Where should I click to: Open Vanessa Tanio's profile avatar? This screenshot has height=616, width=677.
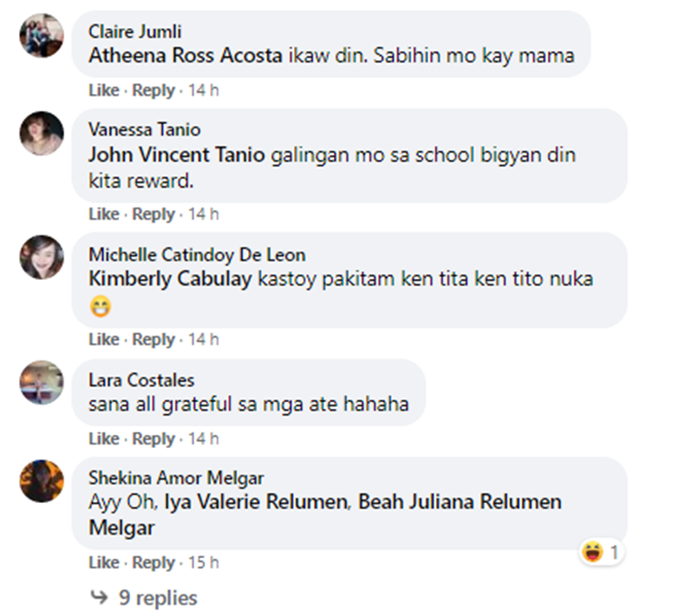click(x=42, y=134)
